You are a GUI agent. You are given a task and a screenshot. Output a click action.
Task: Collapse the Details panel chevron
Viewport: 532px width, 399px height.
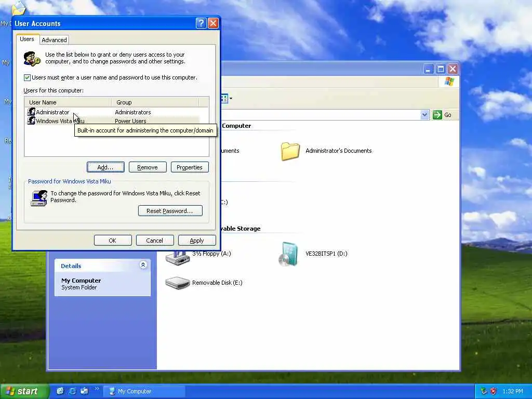point(143,265)
